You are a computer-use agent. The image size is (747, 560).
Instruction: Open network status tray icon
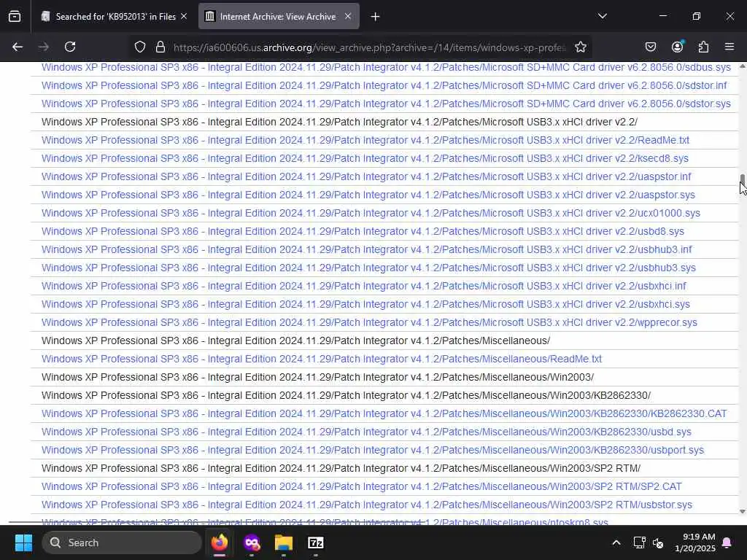coord(639,542)
